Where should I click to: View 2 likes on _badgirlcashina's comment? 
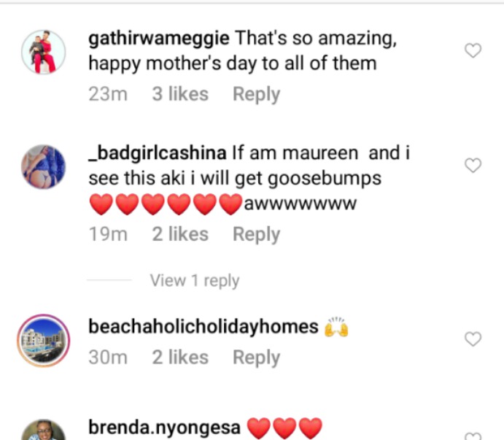coord(180,233)
